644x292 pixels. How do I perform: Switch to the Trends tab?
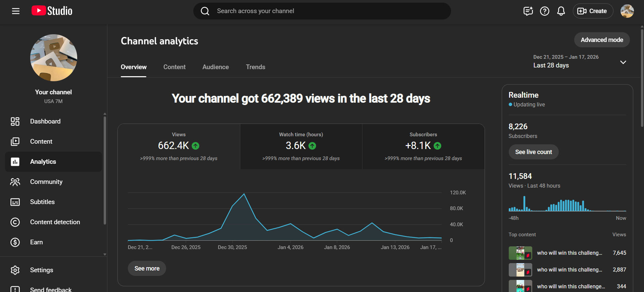coord(255,67)
